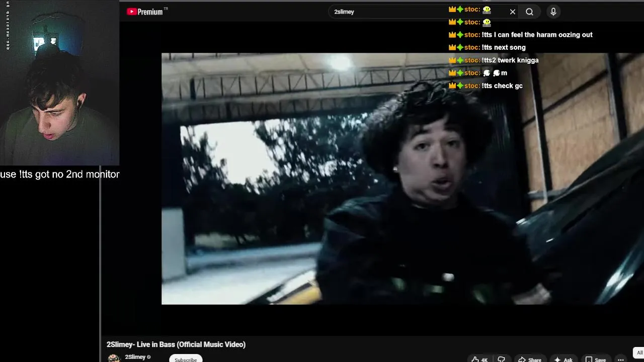This screenshot has height=362, width=644.
Task: Start voice search with the microphone
Action: pyautogui.click(x=553, y=12)
